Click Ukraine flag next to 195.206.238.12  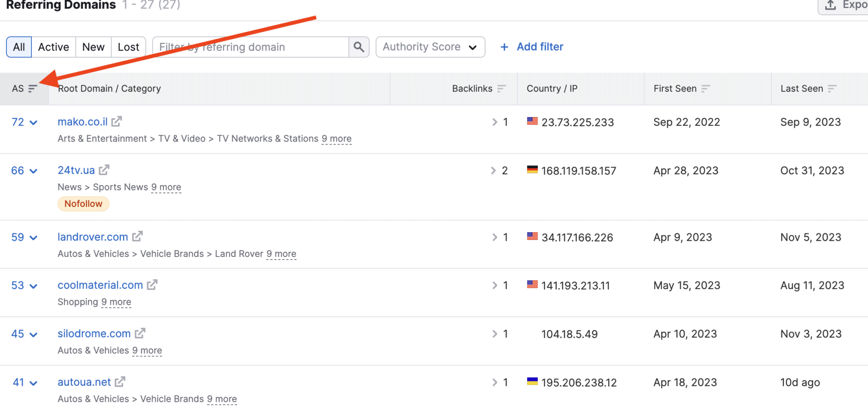point(532,381)
